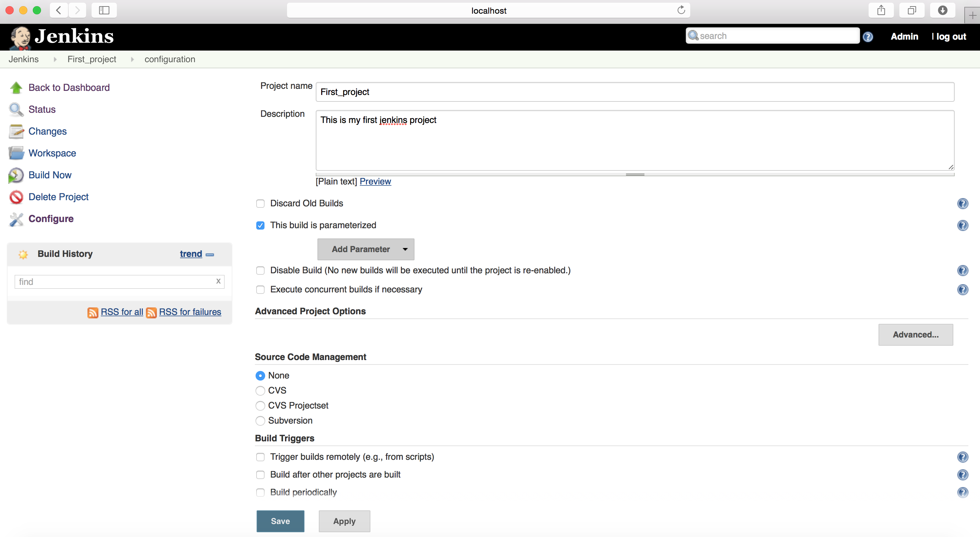Image resolution: width=980 pixels, height=537 pixels.
Task: Click the Status magnifier icon
Action: click(x=16, y=110)
